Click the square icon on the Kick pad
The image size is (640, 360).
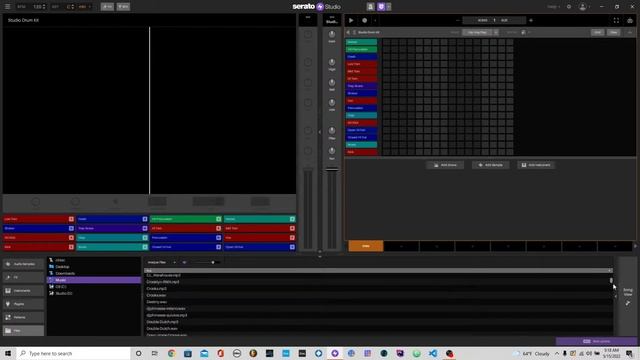[x=71, y=247]
